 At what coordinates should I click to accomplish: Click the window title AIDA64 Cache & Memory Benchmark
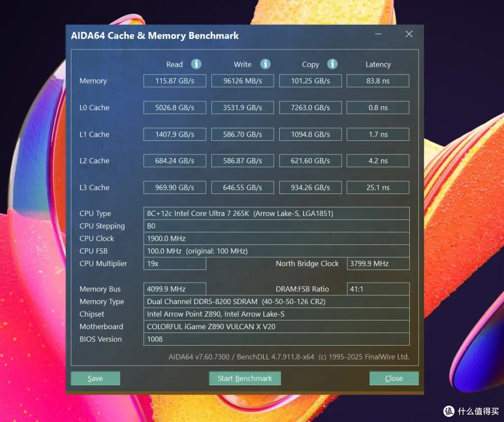coord(154,35)
